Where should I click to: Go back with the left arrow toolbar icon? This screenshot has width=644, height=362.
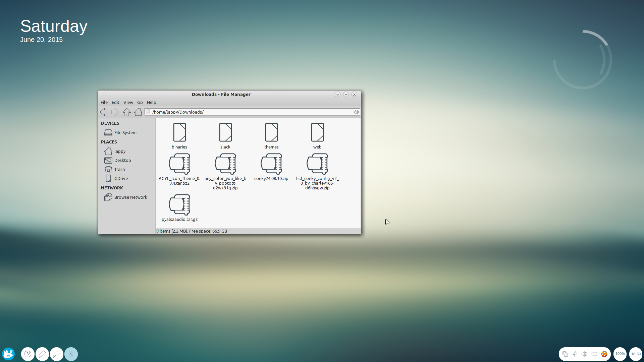click(x=104, y=112)
